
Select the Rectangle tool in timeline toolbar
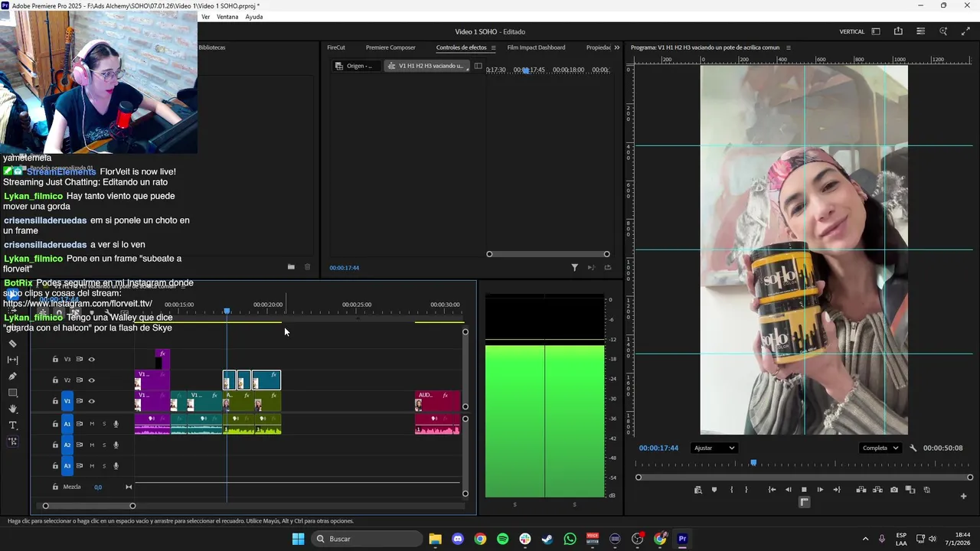12,393
